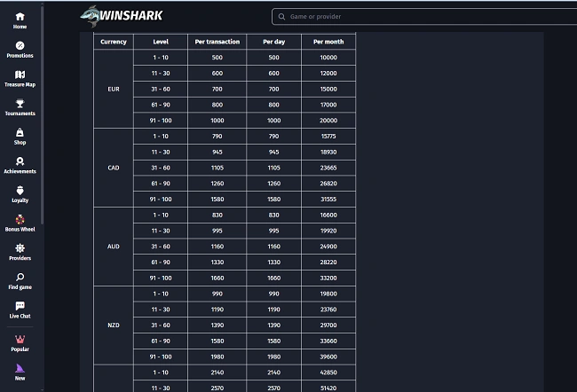Click the 19800 per month value
The height and width of the screenshot is (392, 577).
328,294
